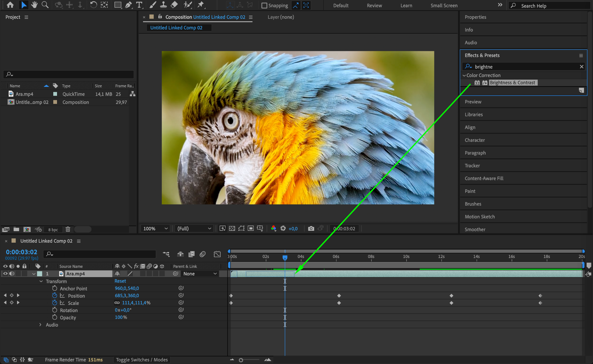Select the Puppet Pin tool
The height and width of the screenshot is (364, 593).
coord(200,5)
